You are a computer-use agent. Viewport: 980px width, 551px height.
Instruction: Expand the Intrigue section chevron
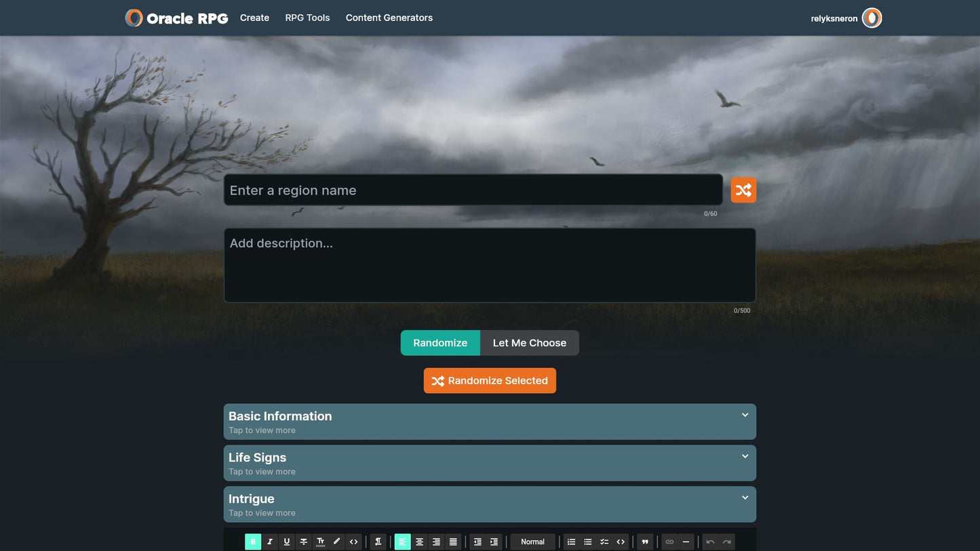pos(745,497)
